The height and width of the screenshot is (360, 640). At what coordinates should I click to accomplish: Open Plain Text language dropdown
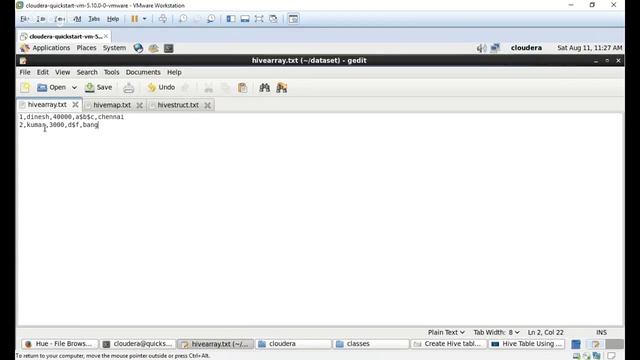(x=446, y=332)
